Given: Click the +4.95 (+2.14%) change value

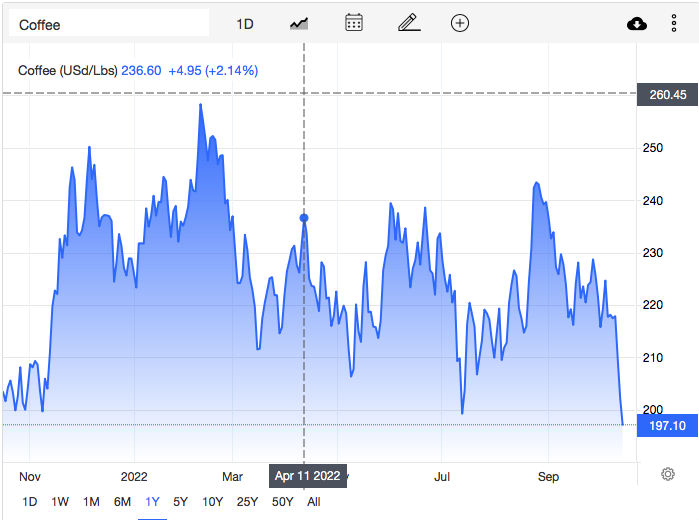Looking at the screenshot, I should pyautogui.click(x=213, y=70).
